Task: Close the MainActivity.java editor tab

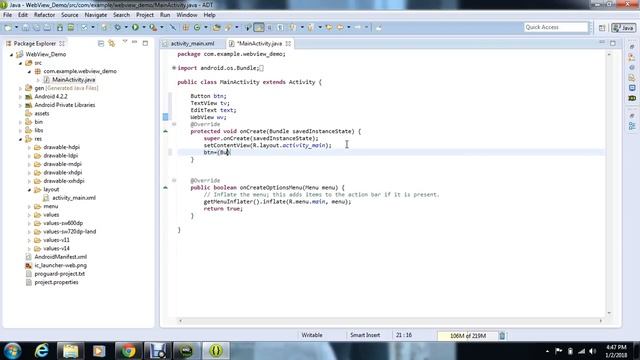Action: (288, 43)
